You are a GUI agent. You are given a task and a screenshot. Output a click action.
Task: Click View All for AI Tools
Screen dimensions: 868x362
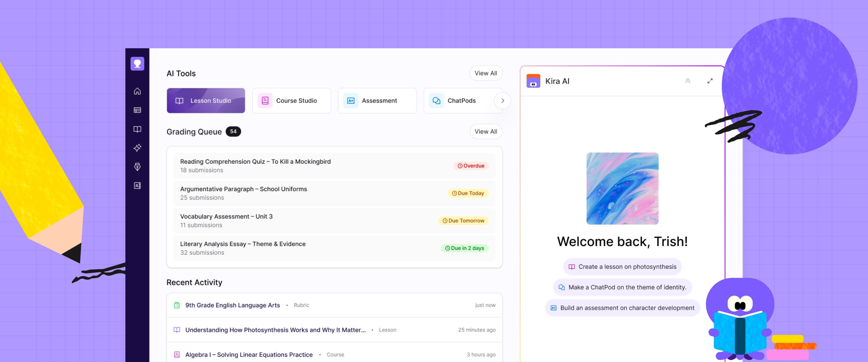pos(485,73)
